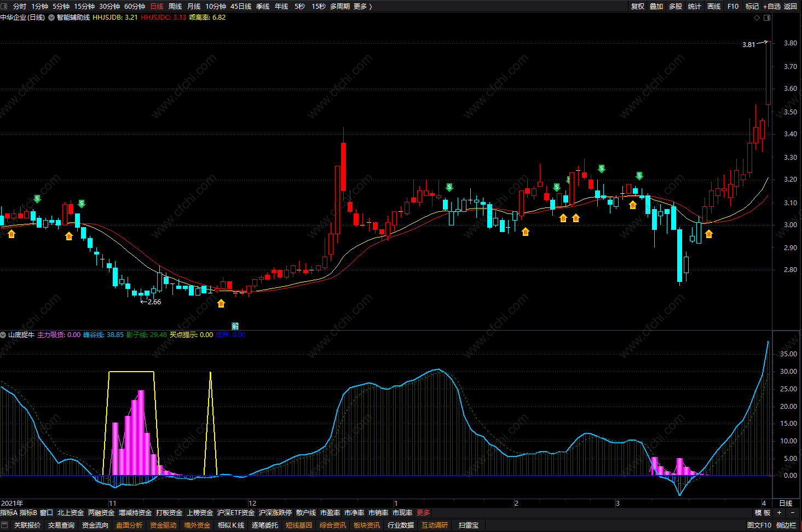Click the 解 icon below the chart
Viewport: 802px width, 532px height.
pos(235,326)
